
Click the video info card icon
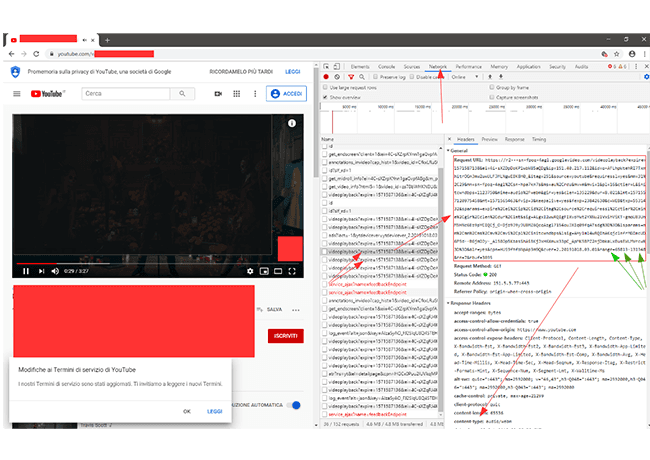(292, 123)
